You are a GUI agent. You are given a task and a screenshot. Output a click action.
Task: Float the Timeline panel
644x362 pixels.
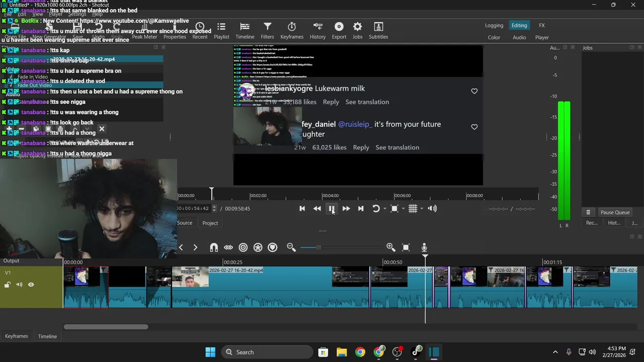click(632, 236)
